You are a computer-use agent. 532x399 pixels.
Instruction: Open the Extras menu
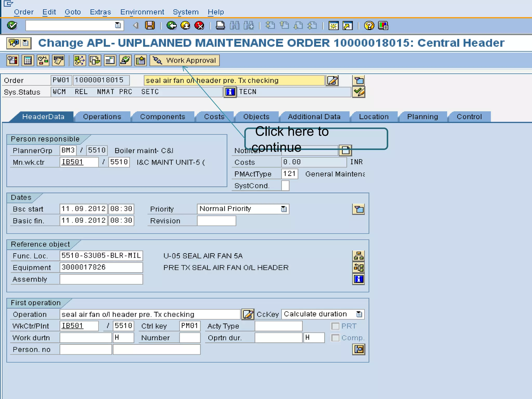click(100, 12)
